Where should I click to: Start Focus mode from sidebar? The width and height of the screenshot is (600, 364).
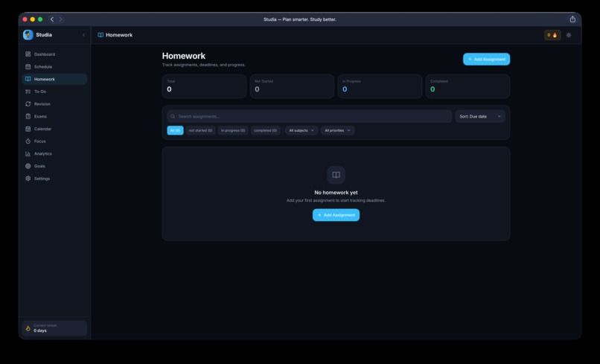54,141
